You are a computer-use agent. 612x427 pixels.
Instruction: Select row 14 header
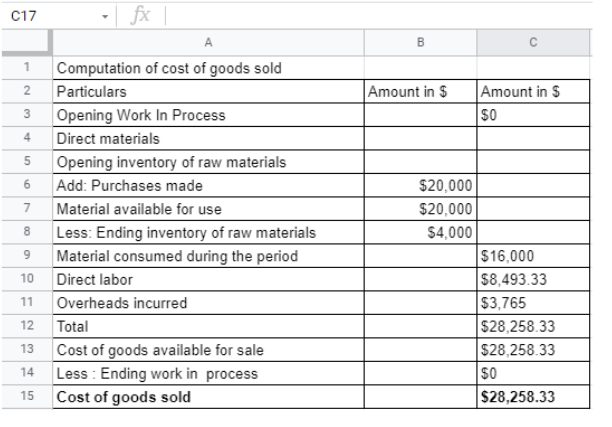(x=27, y=373)
